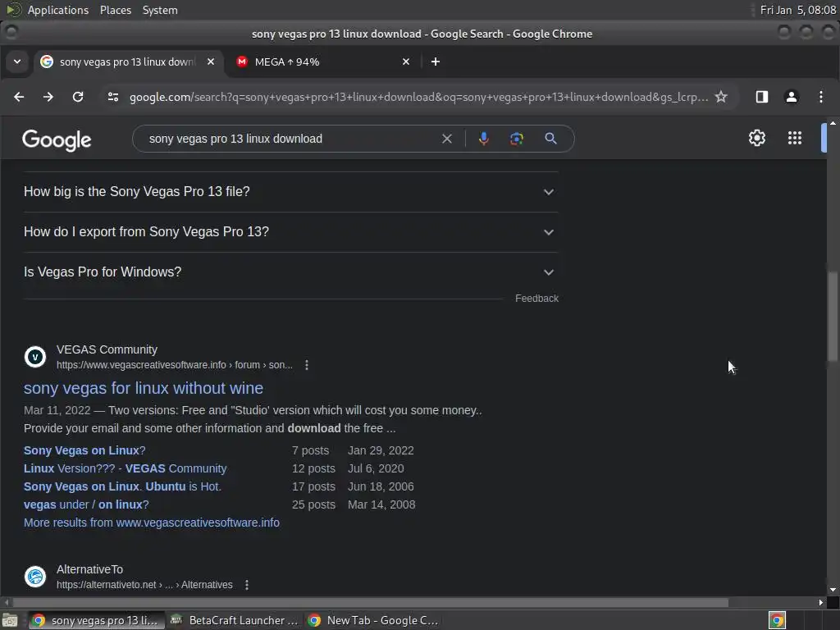This screenshot has width=840, height=630.
Task: Click the Chrome address bar URL
Action: point(419,97)
